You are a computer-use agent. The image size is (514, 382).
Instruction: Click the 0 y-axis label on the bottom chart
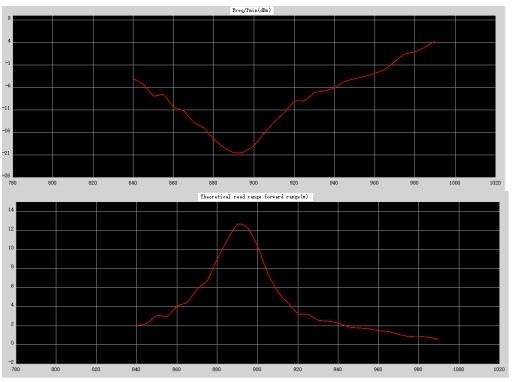tap(12, 343)
